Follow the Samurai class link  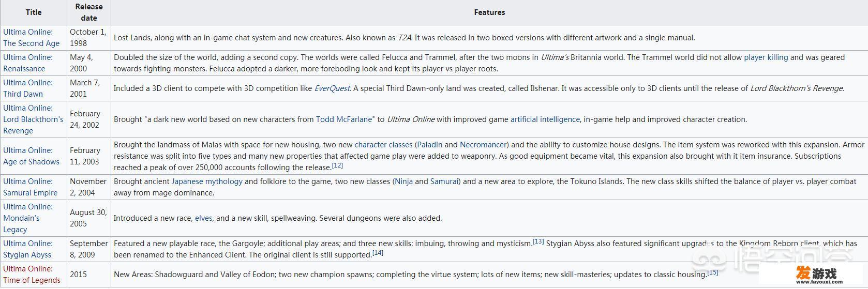pos(444,181)
